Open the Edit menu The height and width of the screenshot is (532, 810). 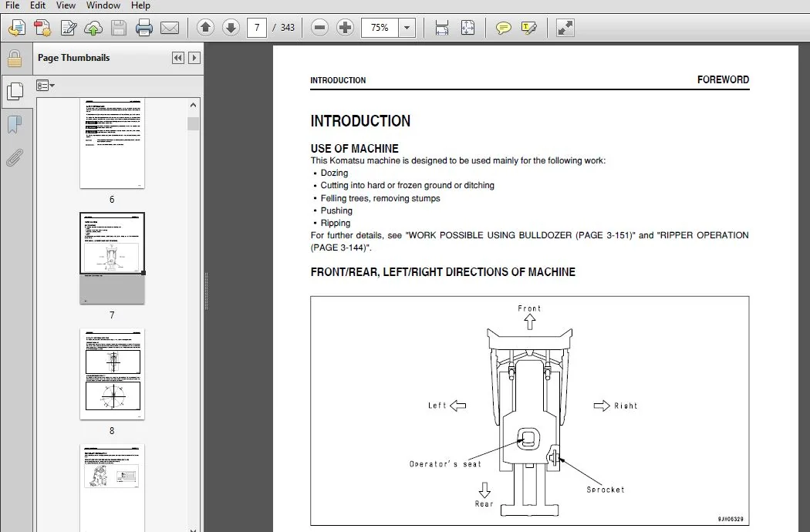point(38,5)
